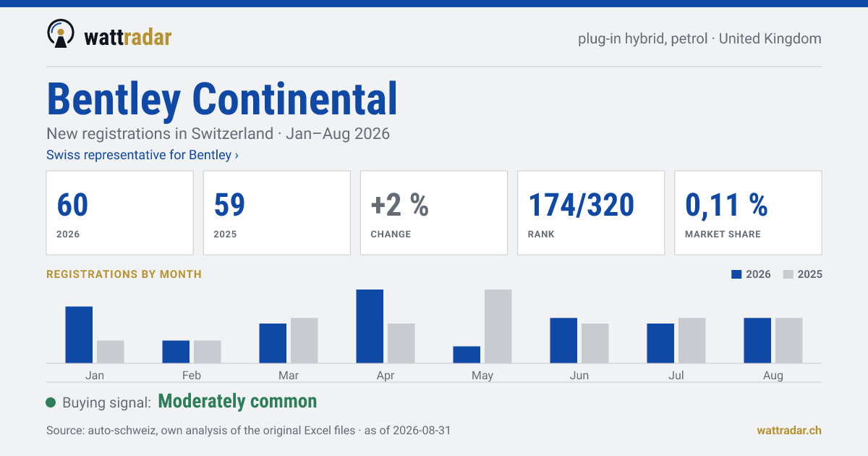This screenshot has height=456, width=868.
Task: Click the grey 2025 legend swatch
Action: (789, 274)
